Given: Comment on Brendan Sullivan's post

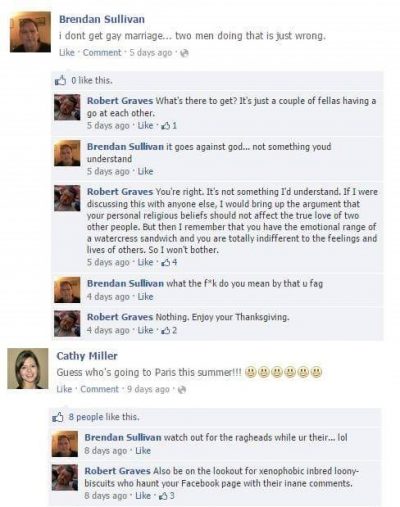Looking at the screenshot, I should coord(102,53).
